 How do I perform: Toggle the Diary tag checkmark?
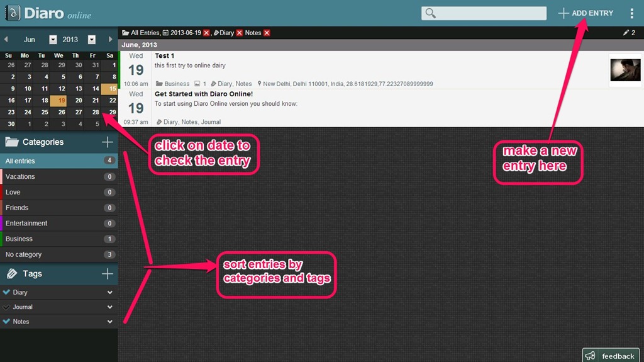click(6, 292)
